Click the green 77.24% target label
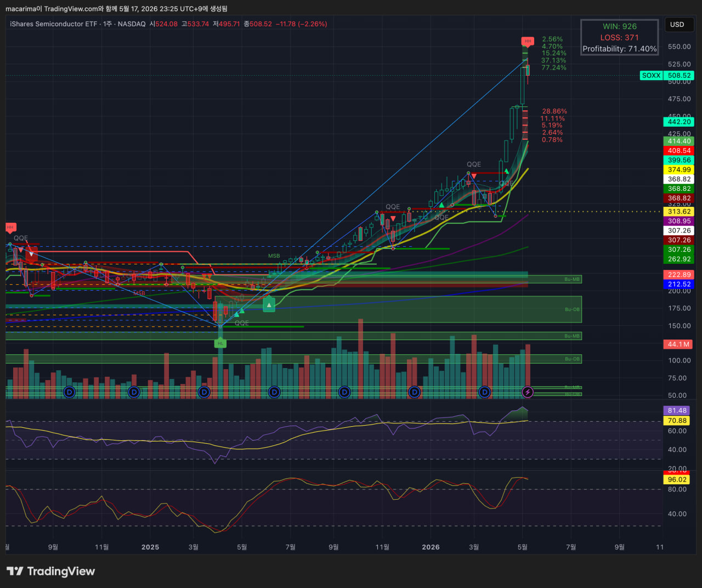The width and height of the screenshot is (702, 588). [x=554, y=68]
